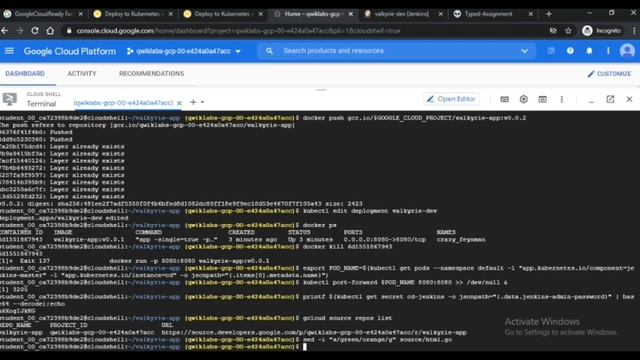Bookmark this page with the star icon
The height and width of the screenshot is (360, 640).
[568, 31]
